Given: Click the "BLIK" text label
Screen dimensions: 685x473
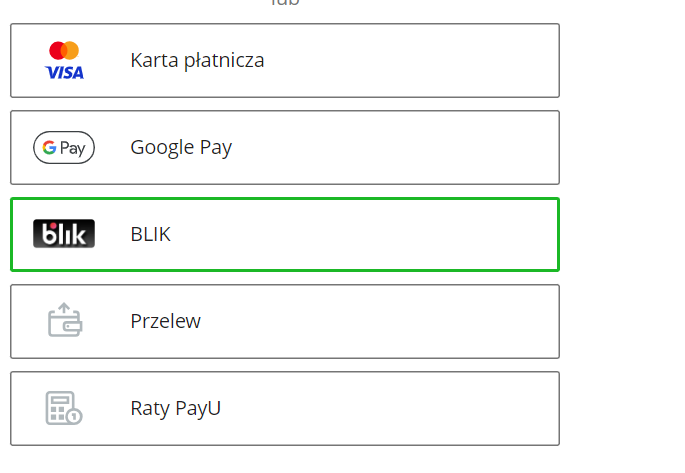Looking at the screenshot, I should click(x=151, y=235).
